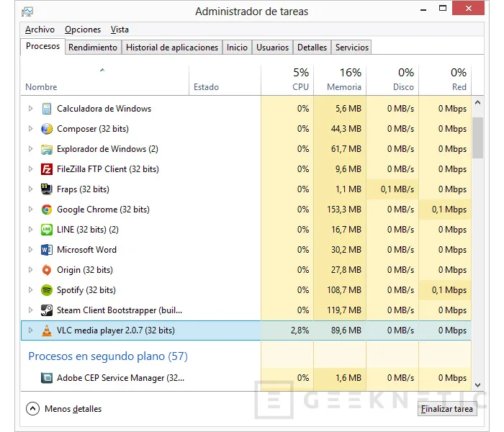
Task: Select the Spotify (32 bits) row
Action: pos(246,290)
